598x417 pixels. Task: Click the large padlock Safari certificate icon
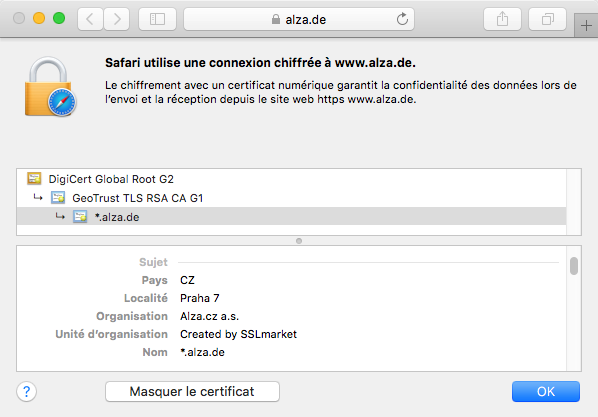(x=50, y=87)
